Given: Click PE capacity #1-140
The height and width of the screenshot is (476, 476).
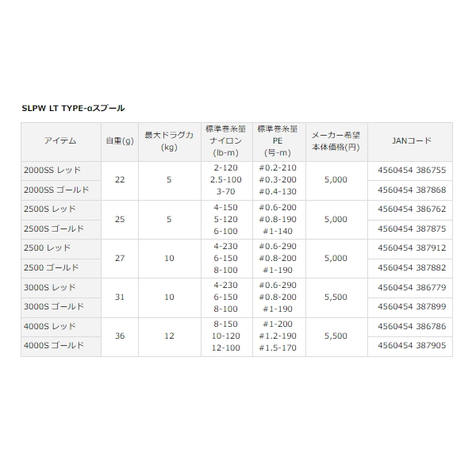Looking at the screenshot, I should [278, 231].
